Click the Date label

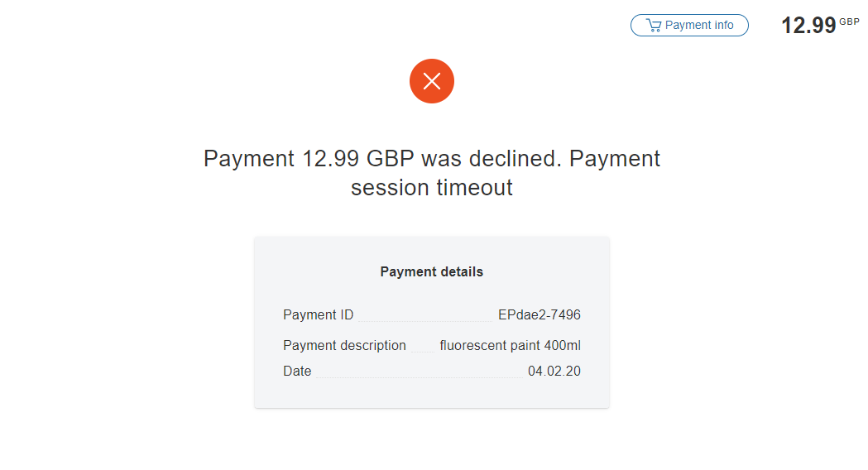[297, 372]
